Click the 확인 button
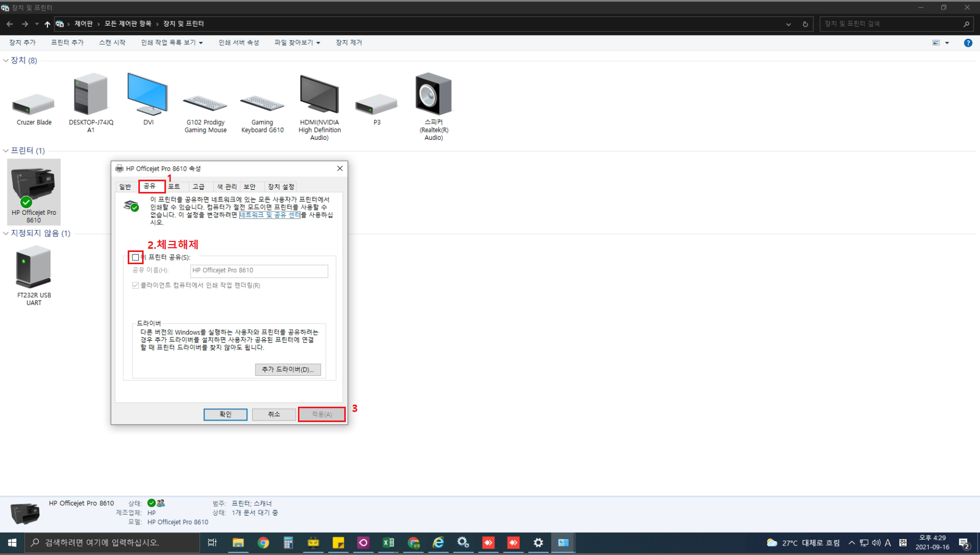980x555 pixels. tap(226, 414)
